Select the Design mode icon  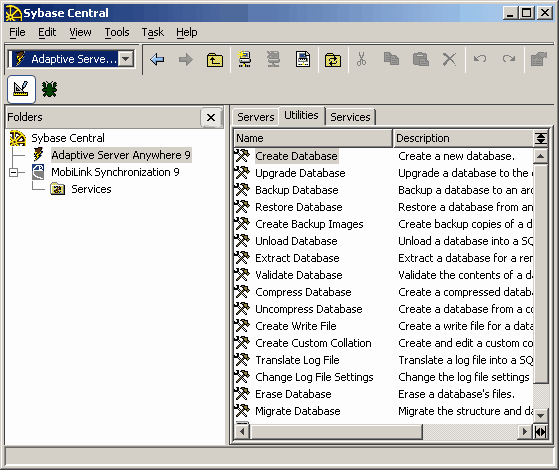[x=21, y=89]
